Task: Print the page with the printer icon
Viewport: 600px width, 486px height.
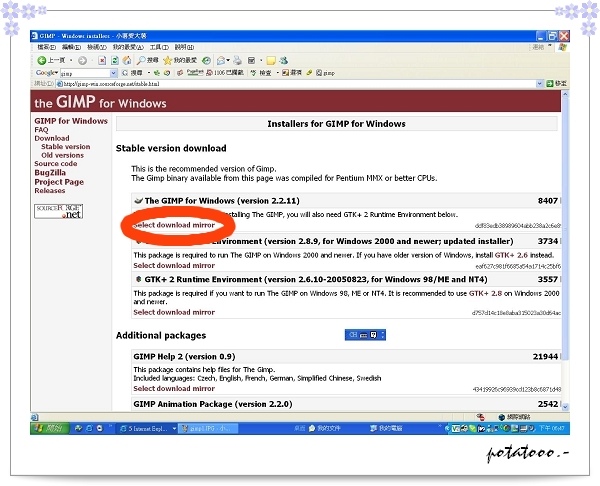Action: [x=237, y=60]
